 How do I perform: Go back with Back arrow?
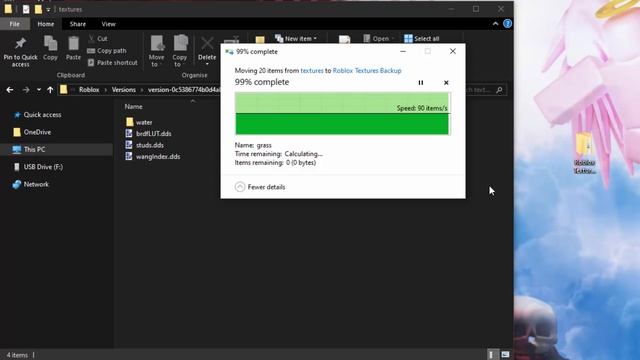click(x=10, y=90)
